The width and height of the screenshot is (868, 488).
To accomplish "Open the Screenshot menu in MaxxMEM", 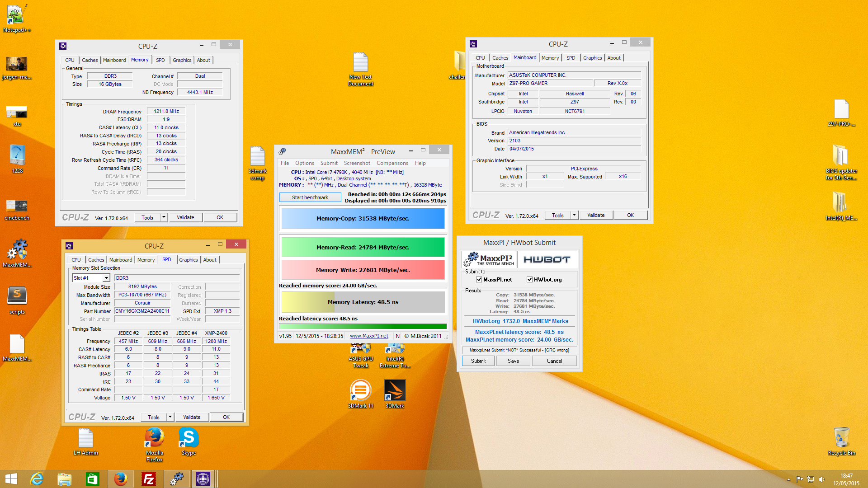I will point(357,163).
